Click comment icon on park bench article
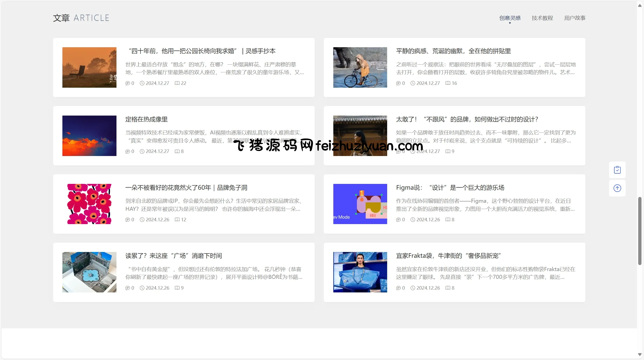 128,83
